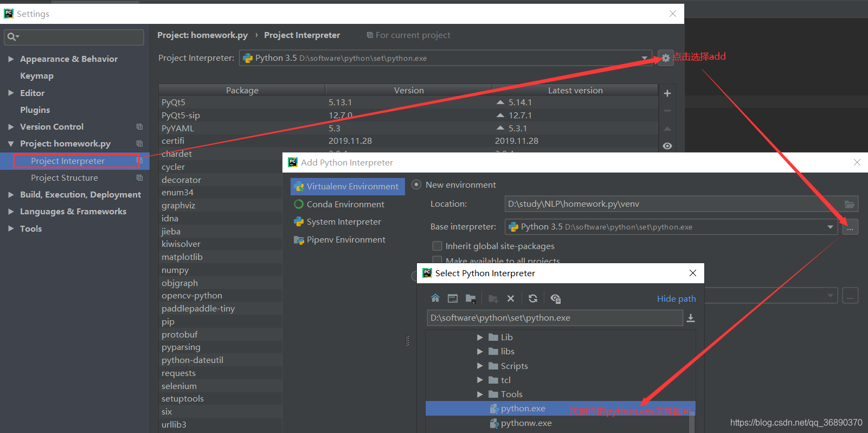Image resolution: width=868 pixels, height=433 pixels.
Task: Browse location with the folder icon
Action: pyautogui.click(x=850, y=204)
